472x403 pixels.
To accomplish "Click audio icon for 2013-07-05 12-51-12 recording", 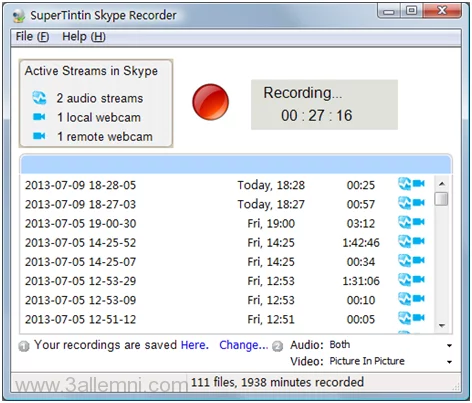I will pyautogui.click(x=405, y=318).
